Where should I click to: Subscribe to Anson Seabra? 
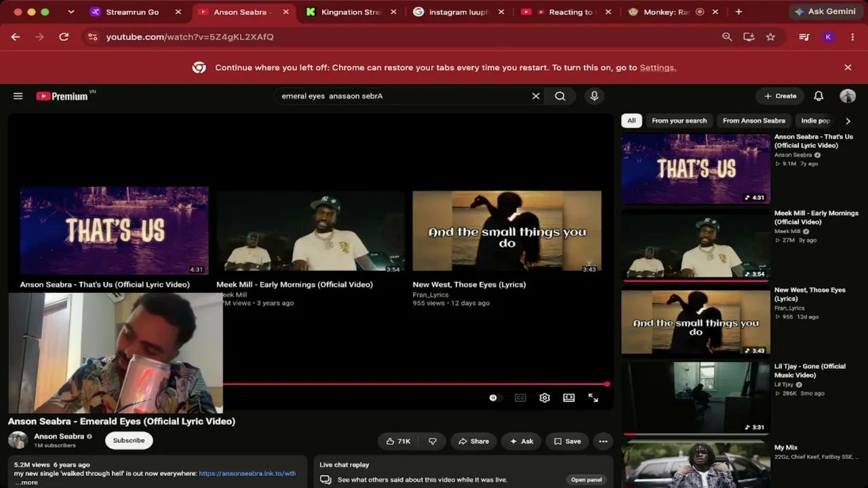[129, 441]
